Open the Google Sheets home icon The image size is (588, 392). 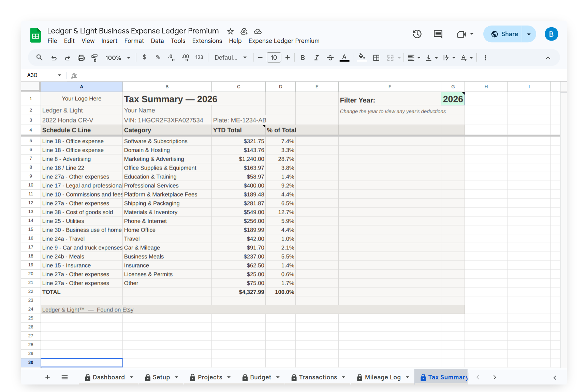35,35
